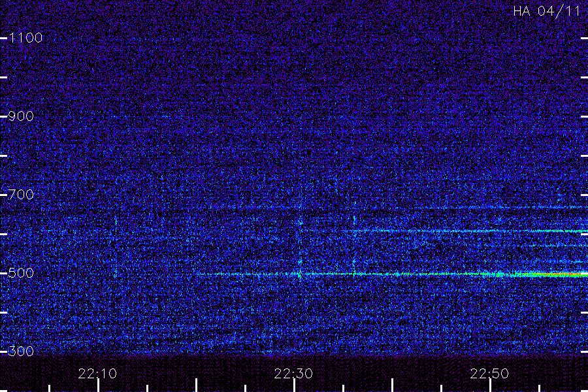
Task: Click the HA 04/11 date label
Action: click(547, 11)
